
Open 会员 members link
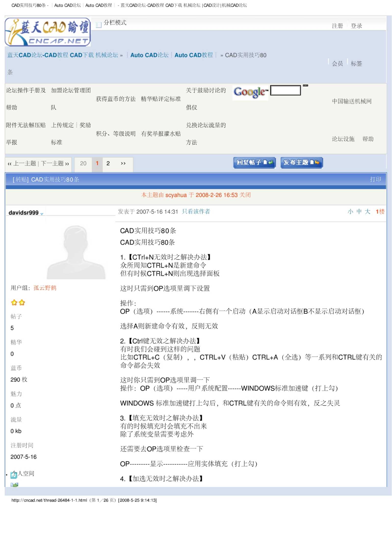pos(337,64)
